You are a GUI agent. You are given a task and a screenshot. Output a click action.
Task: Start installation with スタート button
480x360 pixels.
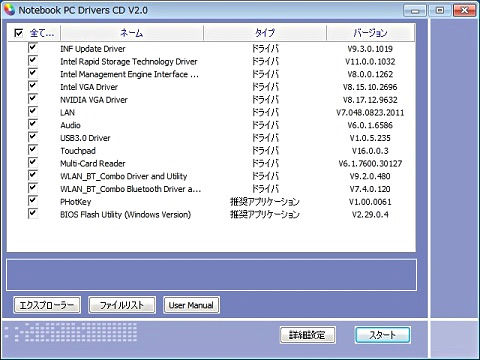pyautogui.click(x=383, y=335)
